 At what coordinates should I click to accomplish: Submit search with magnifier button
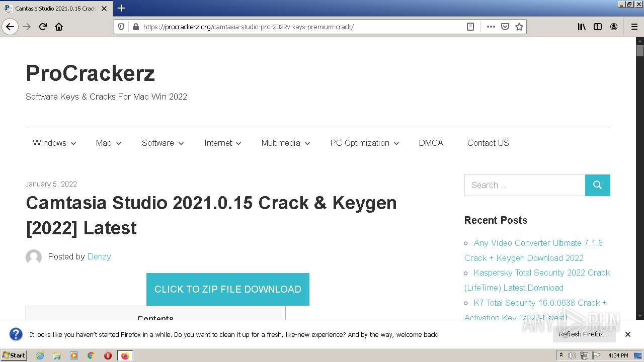click(598, 185)
